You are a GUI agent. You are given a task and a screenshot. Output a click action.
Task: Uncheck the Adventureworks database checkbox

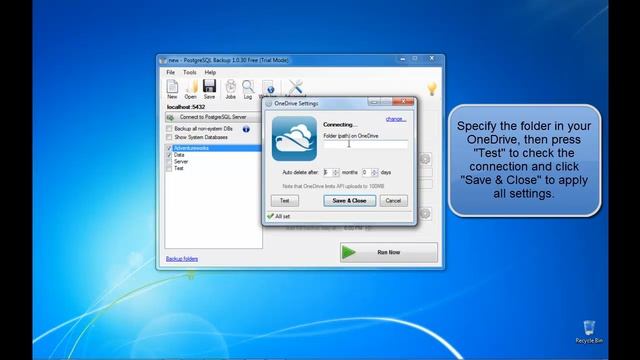(169, 148)
